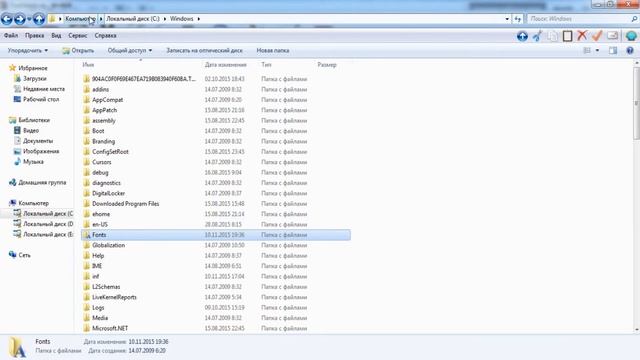The height and width of the screenshot is (360, 640).
Task: Click the scrollbar down arrow
Action: coord(636,330)
